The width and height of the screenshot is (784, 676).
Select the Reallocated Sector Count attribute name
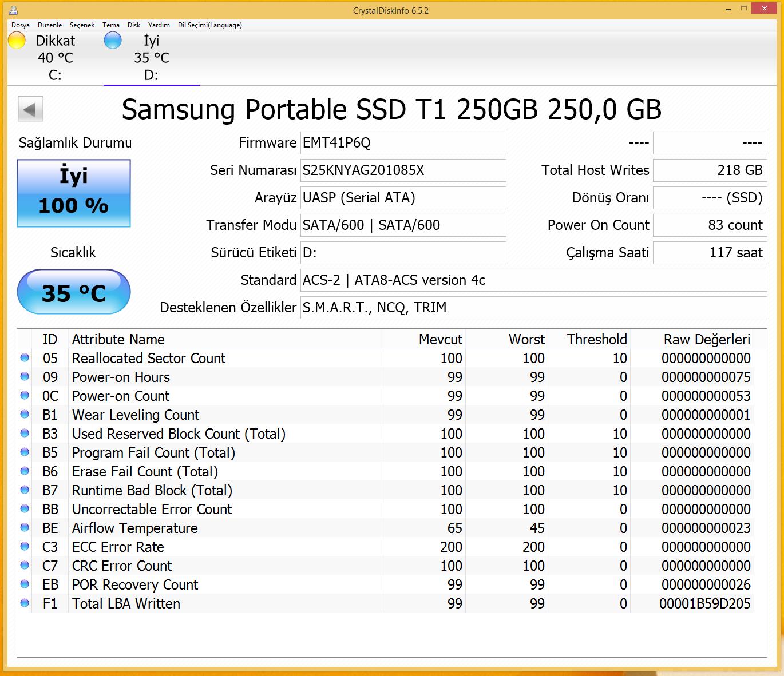(x=149, y=358)
